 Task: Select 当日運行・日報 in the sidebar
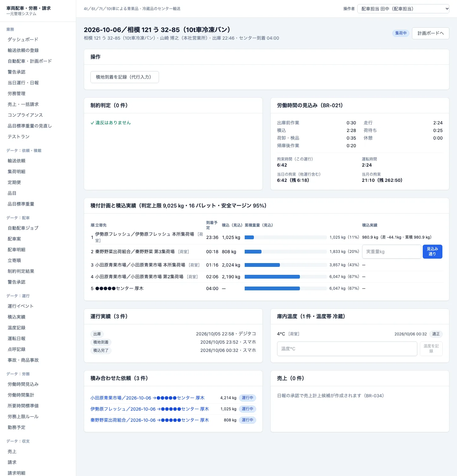click(x=23, y=83)
